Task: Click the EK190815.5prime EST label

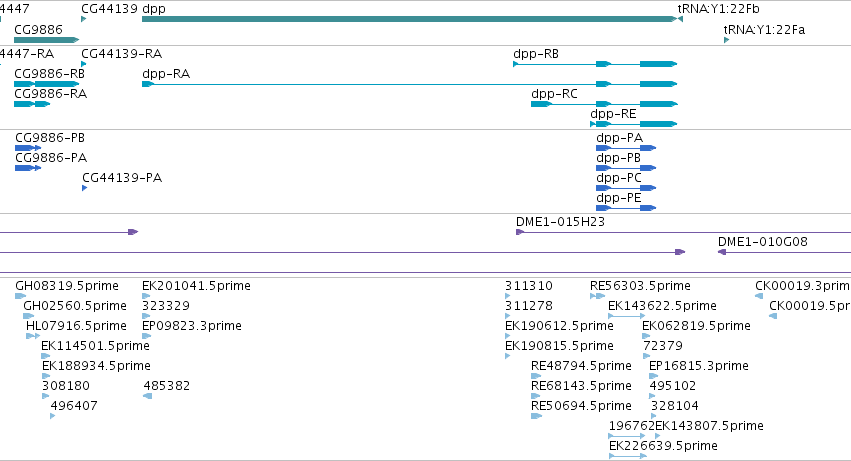Action: tap(560, 346)
